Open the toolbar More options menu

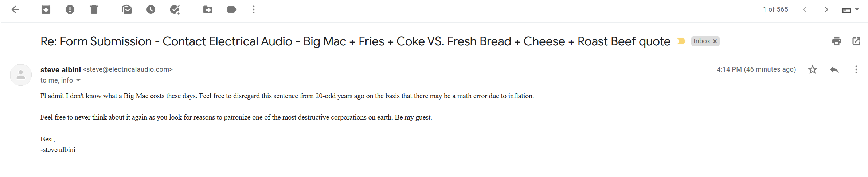coord(254,9)
